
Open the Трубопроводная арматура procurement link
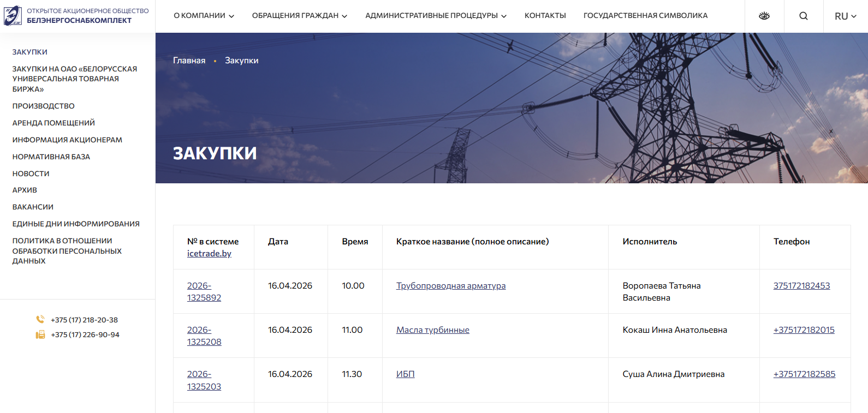pyautogui.click(x=451, y=286)
